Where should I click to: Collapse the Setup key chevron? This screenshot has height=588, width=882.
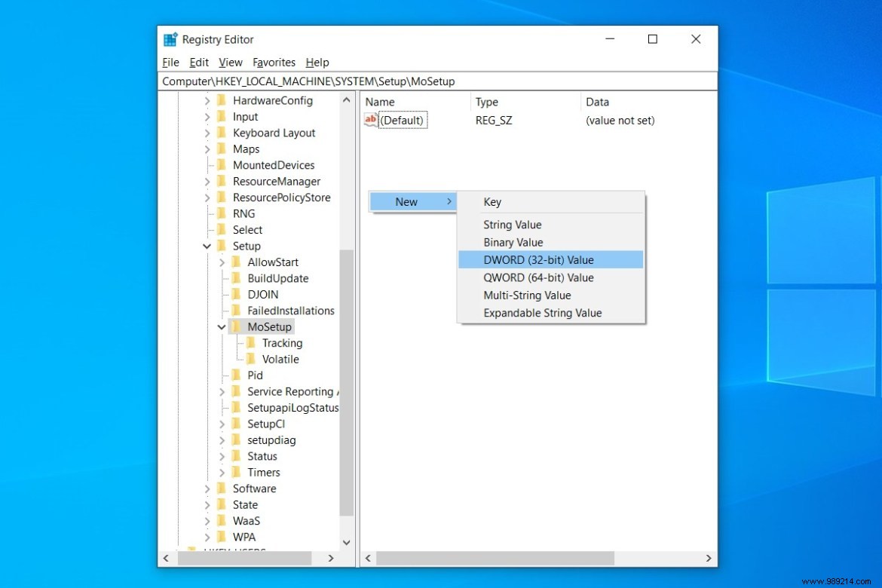pos(207,246)
